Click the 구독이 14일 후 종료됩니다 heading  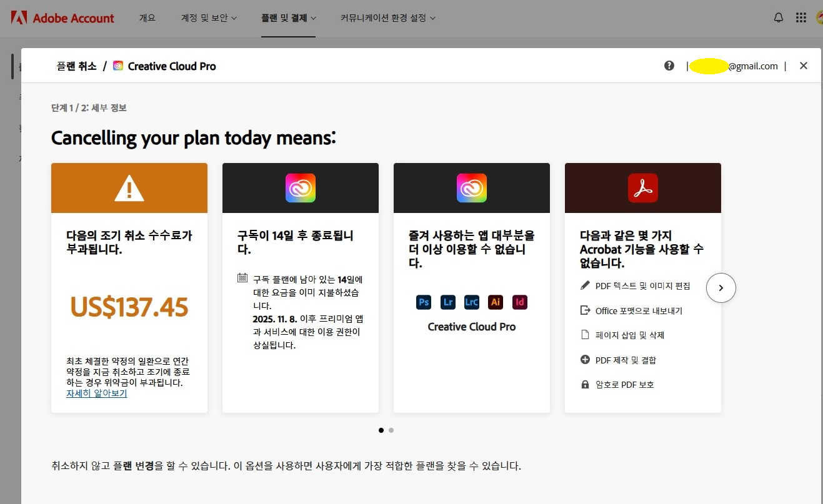(x=296, y=242)
